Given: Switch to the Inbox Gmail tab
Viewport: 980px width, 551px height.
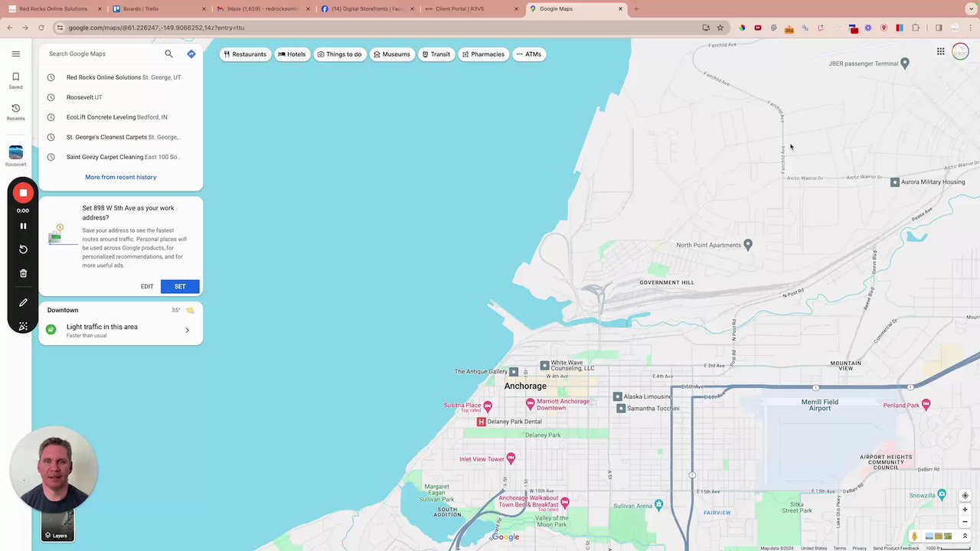Looking at the screenshot, I should [262, 9].
